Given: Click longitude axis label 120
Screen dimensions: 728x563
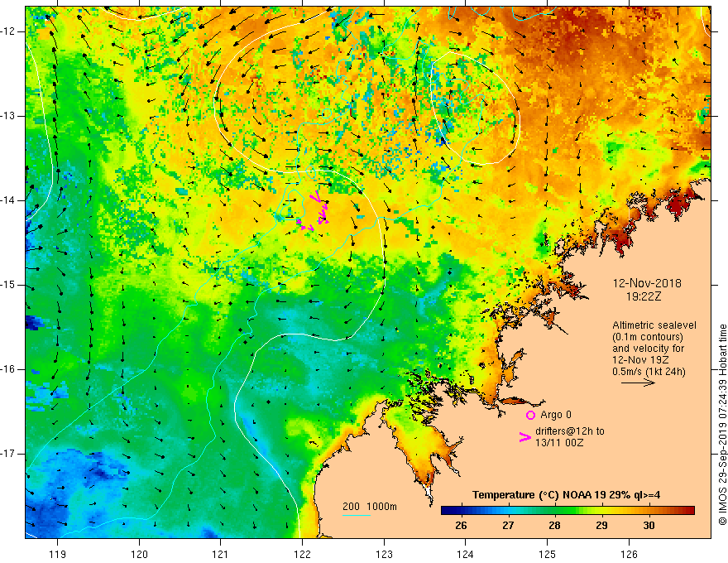Looking at the screenshot, I should [x=139, y=554].
